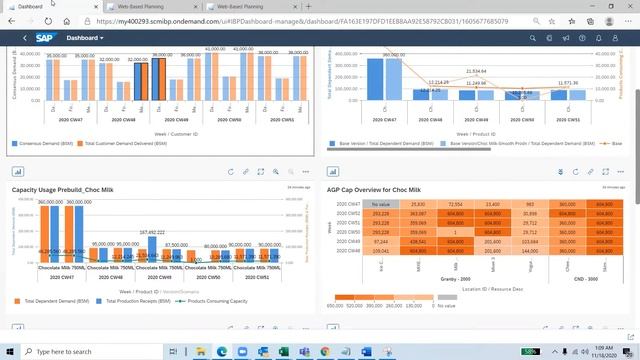Open search in the SAP header
The height and width of the screenshot is (360, 640).
533,38
